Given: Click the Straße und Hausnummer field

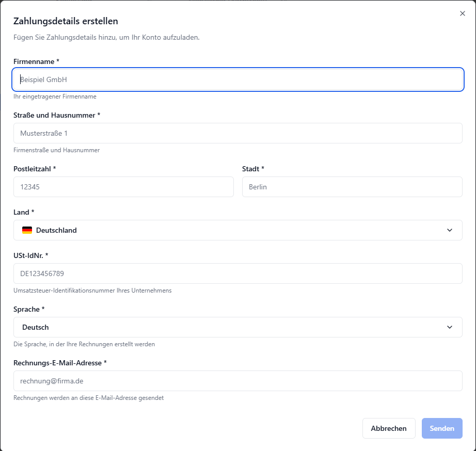Looking at the screenshot, I should [237, 133].
